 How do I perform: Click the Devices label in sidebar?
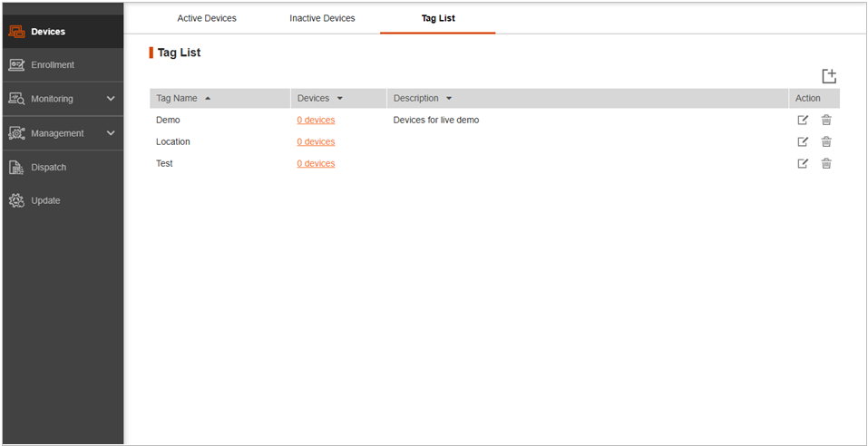point(48,32)
